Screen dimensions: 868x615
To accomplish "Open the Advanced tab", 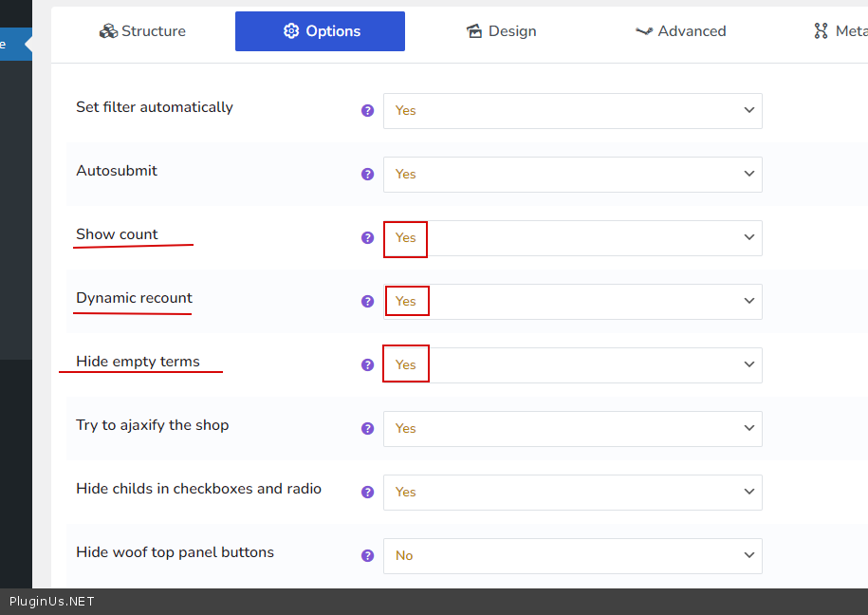I will [x=680, y=31].
